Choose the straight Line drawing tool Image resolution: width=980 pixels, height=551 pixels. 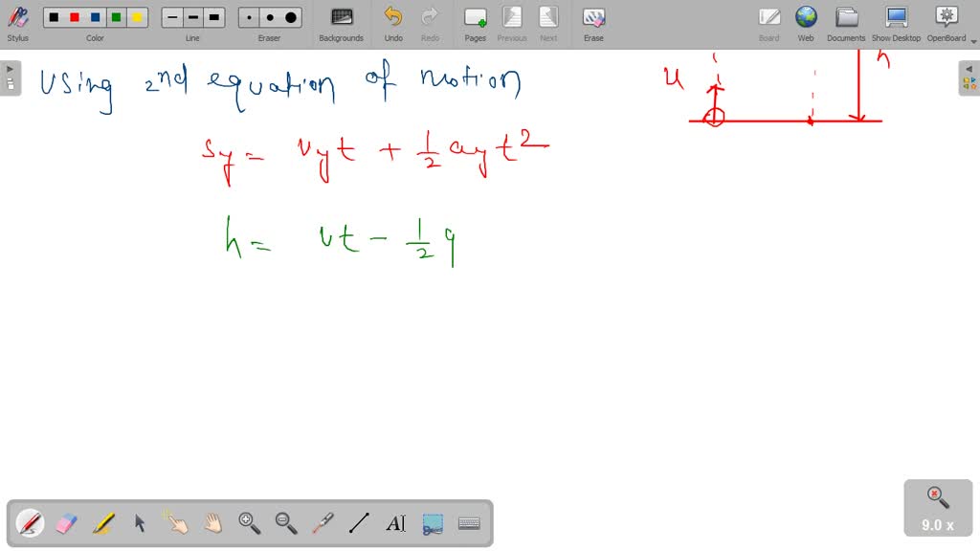coord(359,523)
